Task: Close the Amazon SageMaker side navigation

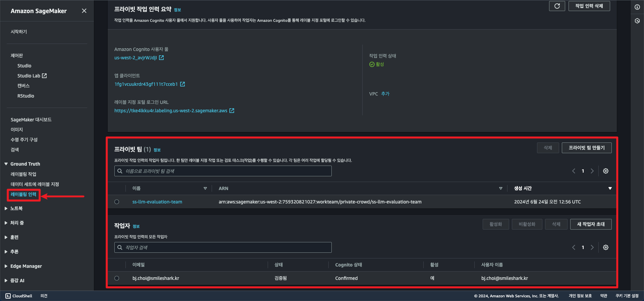Action: pyautogui.click(x=84, y=11)
